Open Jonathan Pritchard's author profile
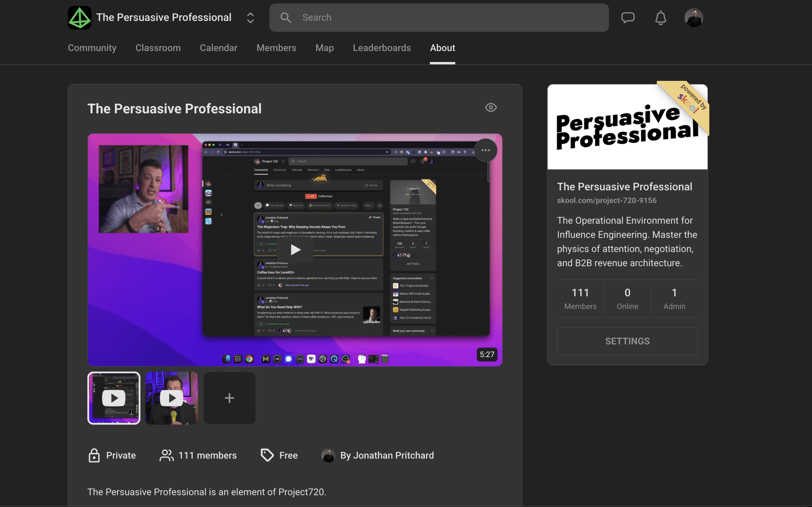 point(387,455)
